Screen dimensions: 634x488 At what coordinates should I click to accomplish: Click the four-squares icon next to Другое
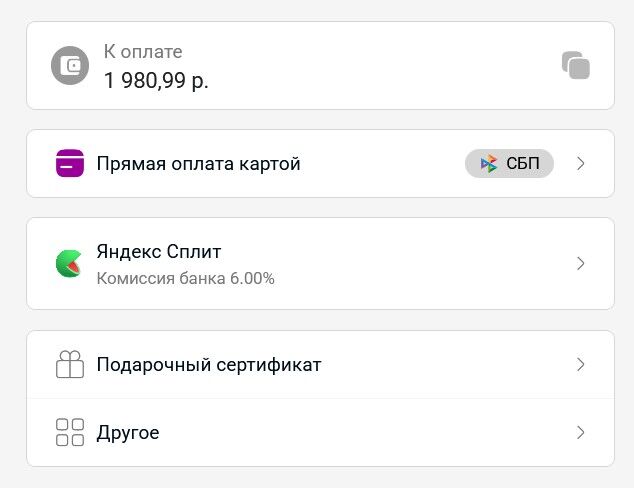pyautogui.click(x=70, y=433)
